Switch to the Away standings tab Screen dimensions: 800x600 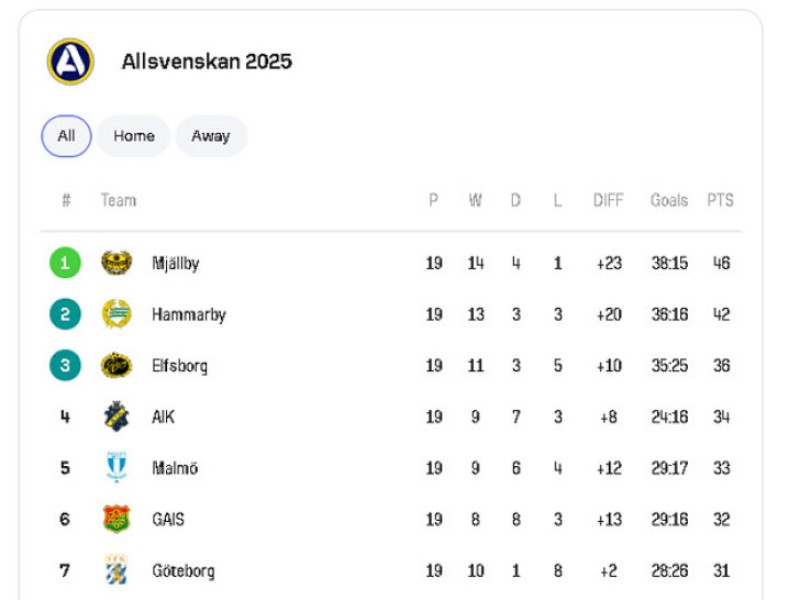click(x=211, y=136)
